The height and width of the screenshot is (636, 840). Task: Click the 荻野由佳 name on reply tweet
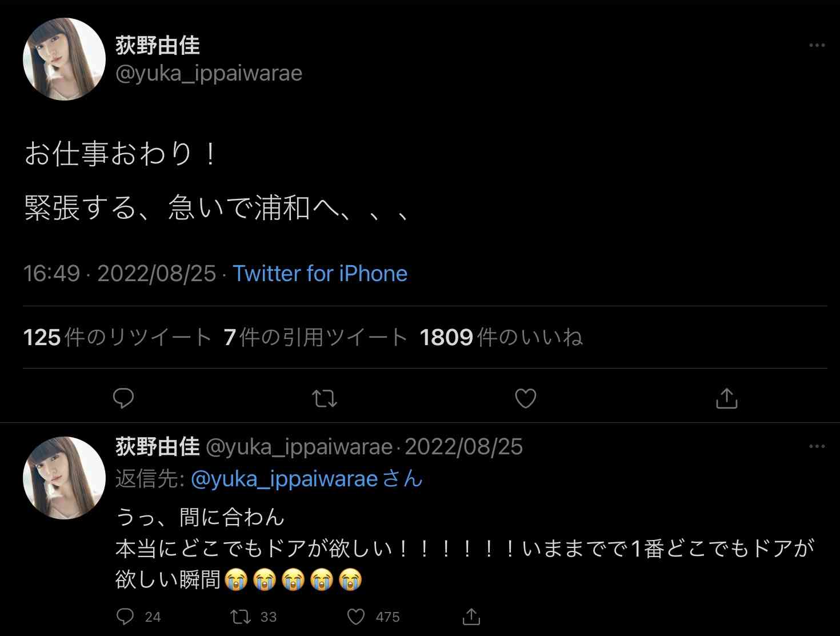click(158, 446)
